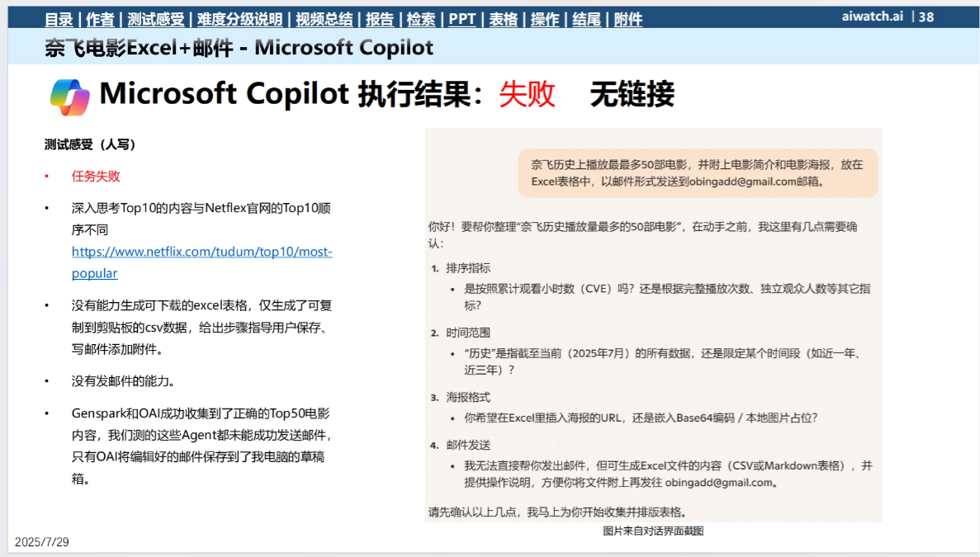Select the 排序指标 list item
Image resolution: width=980 pixels, height=557 pixels.
click(468, 268)
